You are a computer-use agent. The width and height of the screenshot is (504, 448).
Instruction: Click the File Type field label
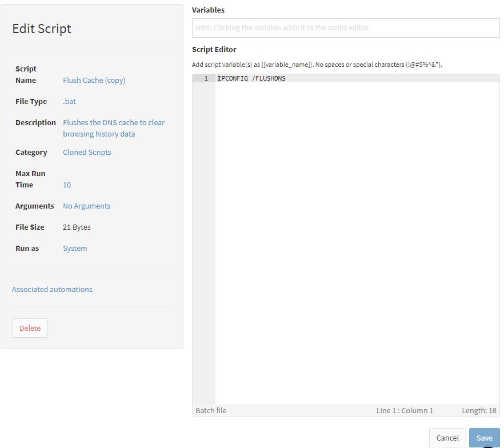coord(31,102)
